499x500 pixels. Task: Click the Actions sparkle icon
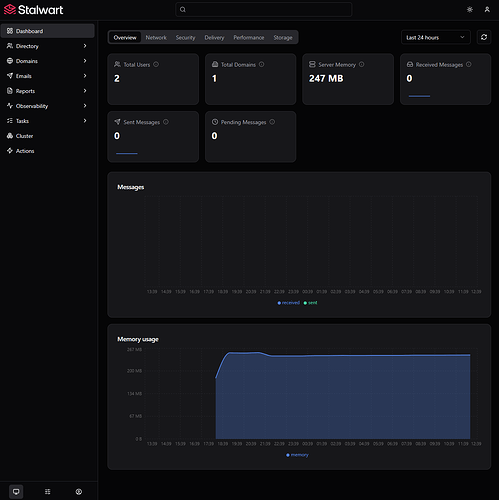click(10, 151)
